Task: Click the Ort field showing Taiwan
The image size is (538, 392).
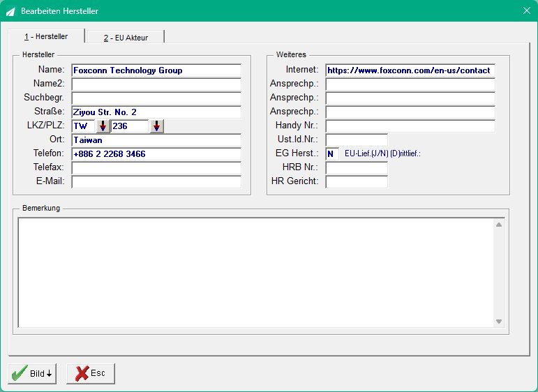Action: tap(156, 140)
